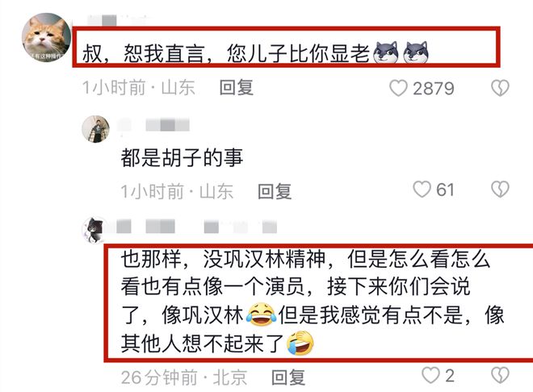Reply to the 都是胡子的事 comment

pyautogui.click(x=275, y=191)
